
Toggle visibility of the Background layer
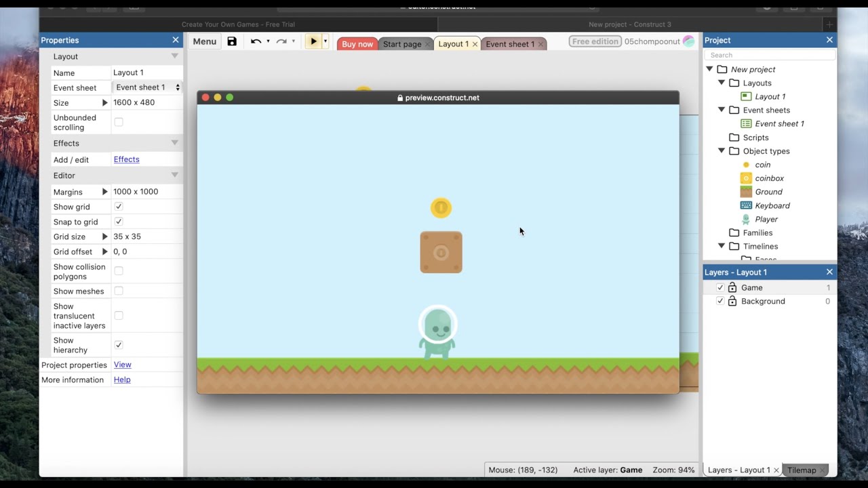[x=720, y=301]
